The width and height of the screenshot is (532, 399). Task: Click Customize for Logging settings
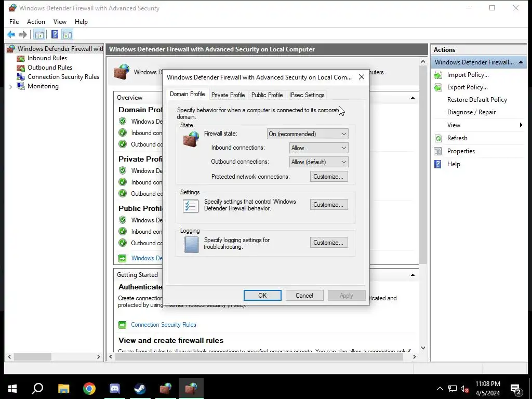(329, 243)
